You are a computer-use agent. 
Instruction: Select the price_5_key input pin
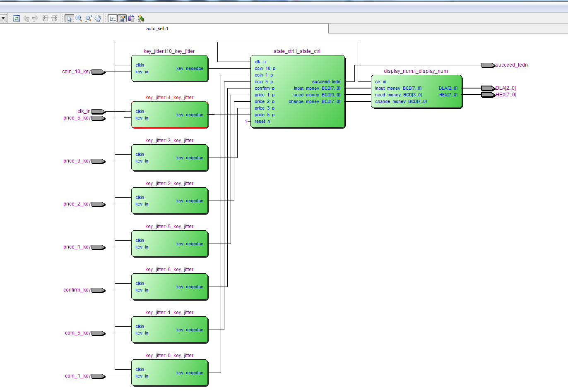[99, 118]
